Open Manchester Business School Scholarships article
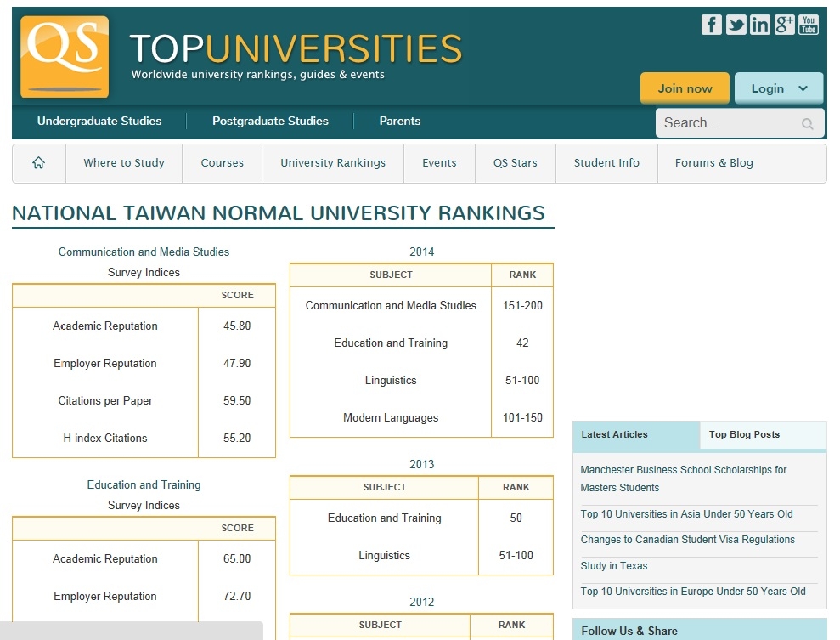This screenshot has width=840, height=640. pyautogui.click(x=683, y=479)
